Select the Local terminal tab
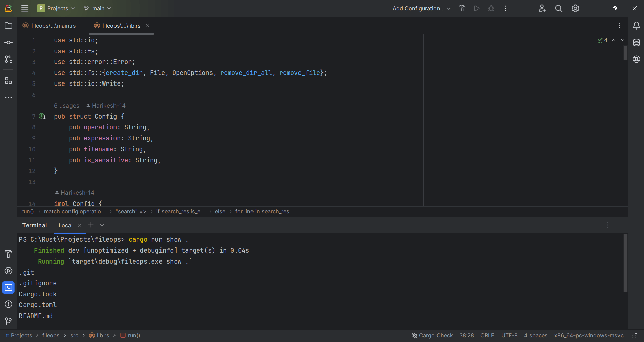 (x=65, y=225)
